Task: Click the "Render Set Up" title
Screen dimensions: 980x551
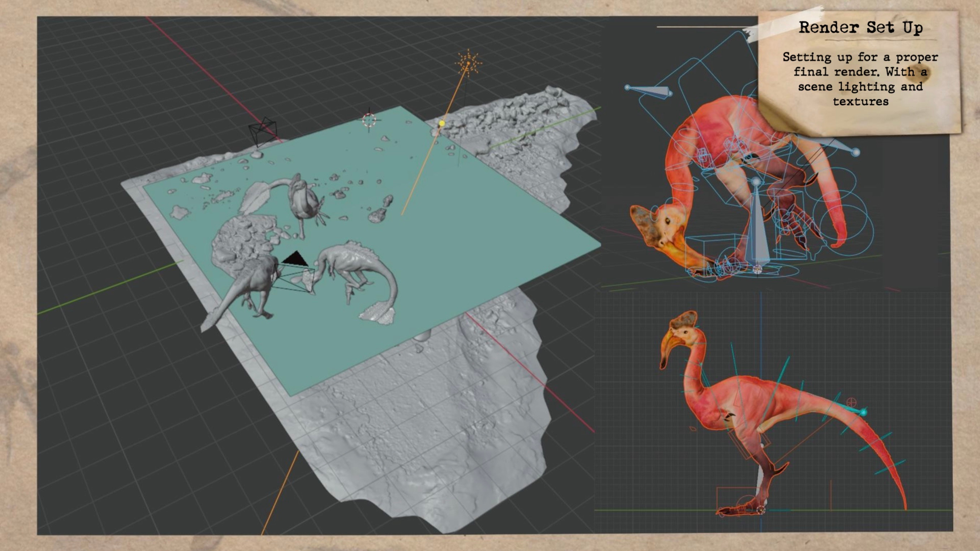Action: tap(860, 28)
